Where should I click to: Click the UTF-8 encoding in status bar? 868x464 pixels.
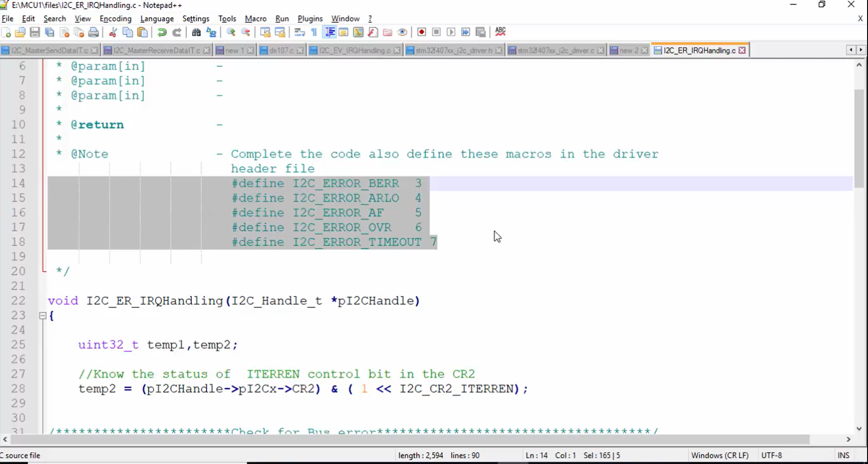pyautogui.click(x=772, y=455)
